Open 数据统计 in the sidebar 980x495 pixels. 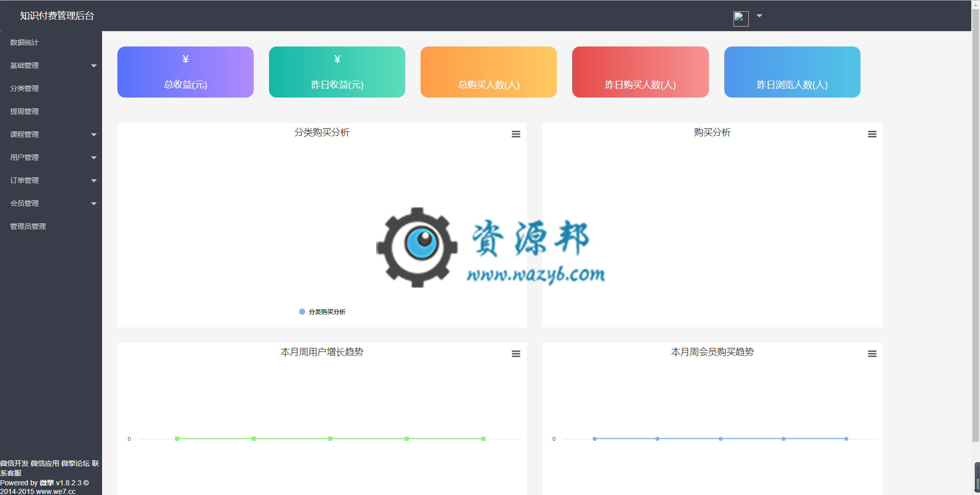pos(24,42)
